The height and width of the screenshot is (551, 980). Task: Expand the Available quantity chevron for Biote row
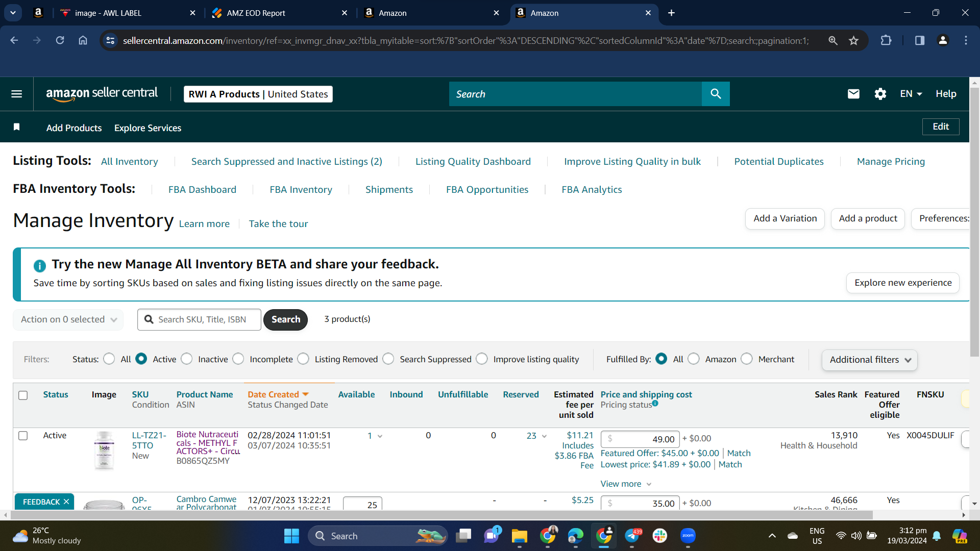(380, 436)
